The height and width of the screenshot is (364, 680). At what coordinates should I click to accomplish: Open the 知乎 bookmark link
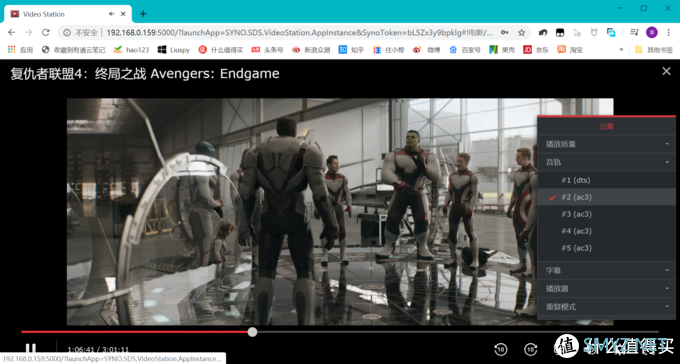coord(352,50)
